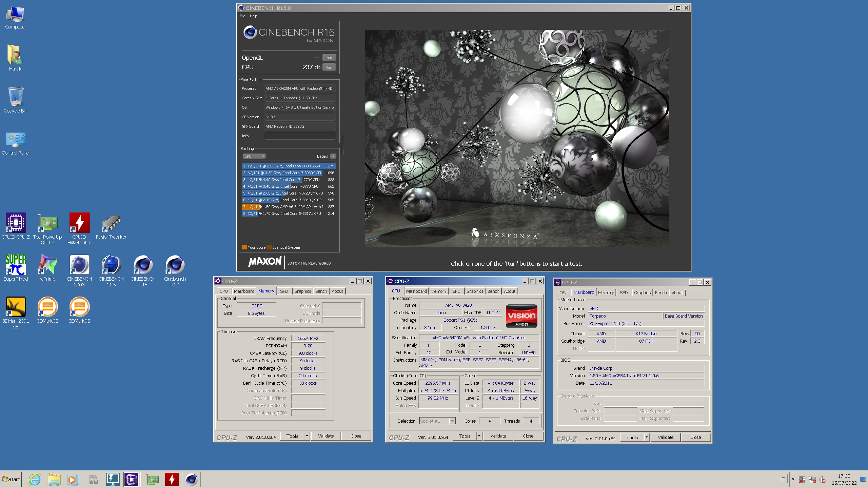Viewport: 868px width, 488px height.
Task: Open Tools dropdown arrow in left CPU-Z
Action: coord(307,436)
